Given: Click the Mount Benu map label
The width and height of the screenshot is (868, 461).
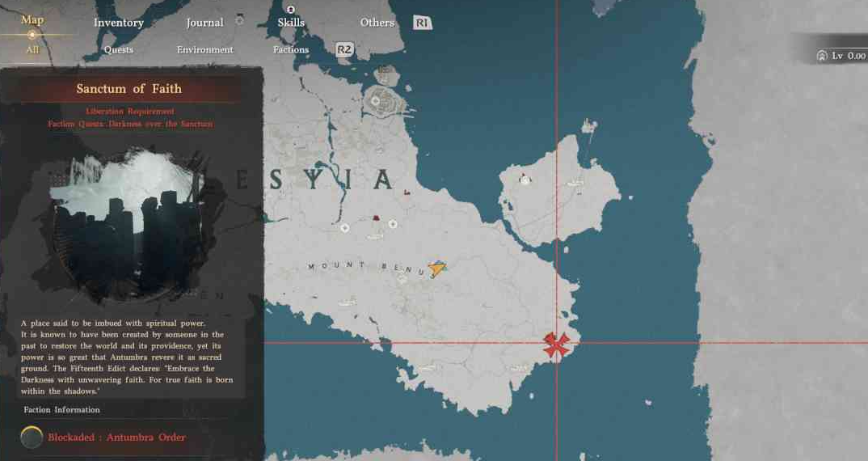Looking at the screenshot, I should [368, 267].
